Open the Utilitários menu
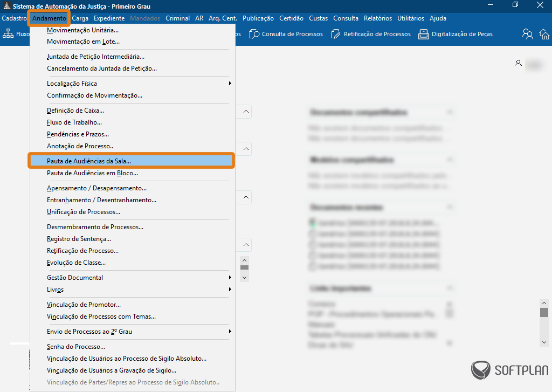This screenshot has height=392, width=552. [x=411, y=18]
